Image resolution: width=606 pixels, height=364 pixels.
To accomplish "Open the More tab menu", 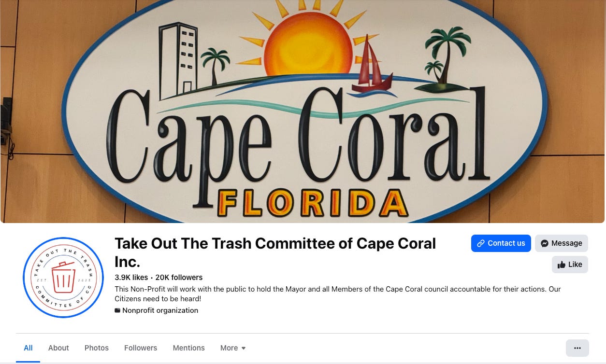I will 233,348.
